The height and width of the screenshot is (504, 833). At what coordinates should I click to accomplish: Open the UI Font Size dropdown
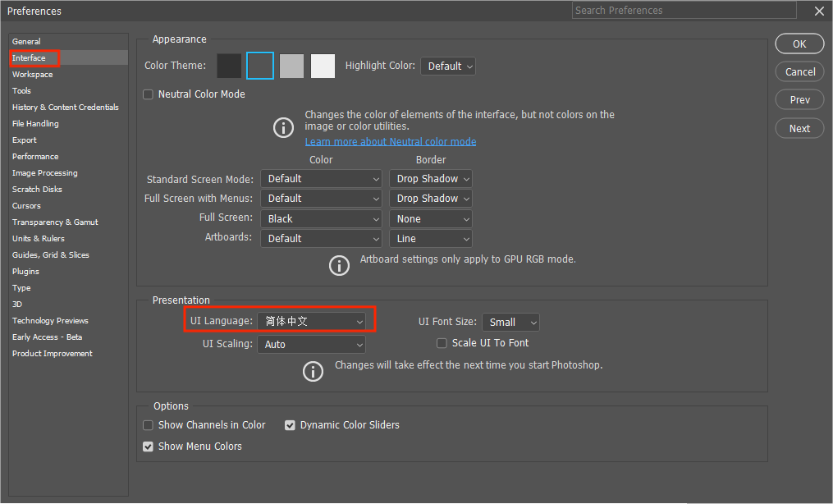click(510, 323)
